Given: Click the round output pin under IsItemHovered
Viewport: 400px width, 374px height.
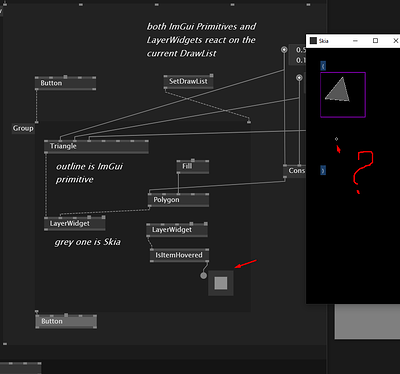Looking at the screenshot, I should pos(203,276).
